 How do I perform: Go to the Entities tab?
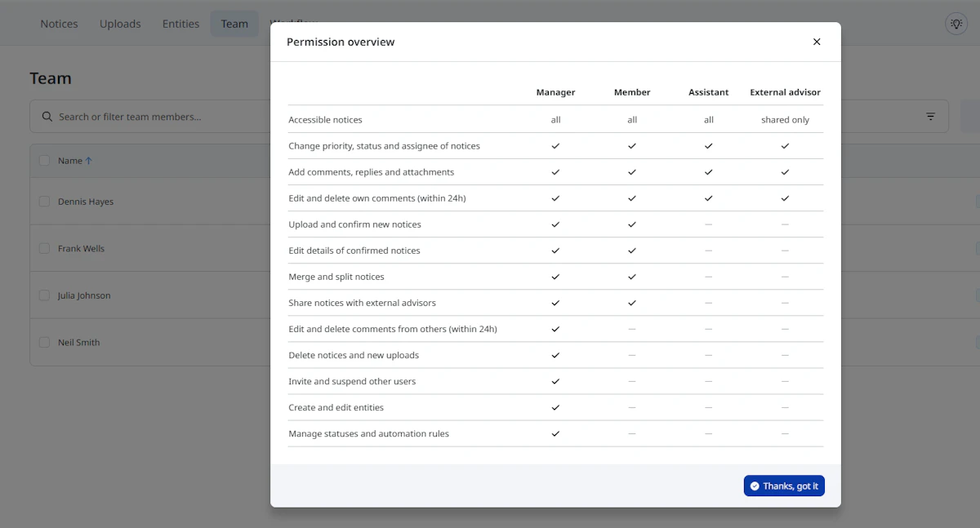coord(180,24)
